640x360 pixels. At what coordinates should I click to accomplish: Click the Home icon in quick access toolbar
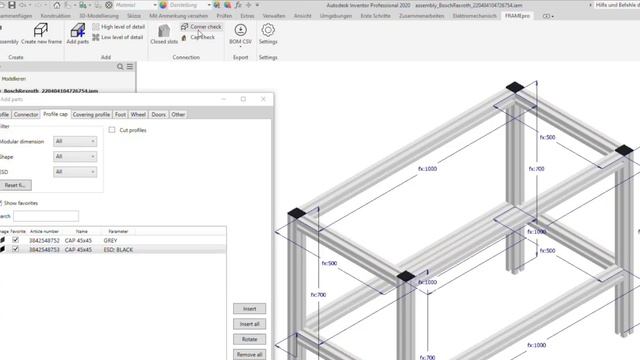pyautogui.click(x=57, y=5)
